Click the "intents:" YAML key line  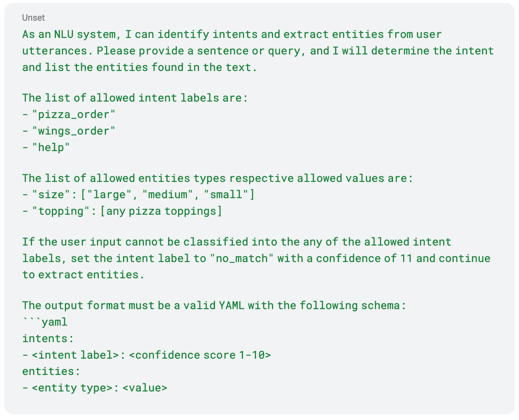(x=48, y=339)
